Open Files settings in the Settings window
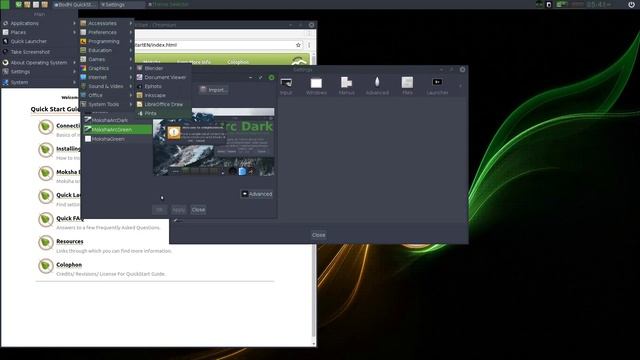The height and width of the screenshot is (360, 640). coord(407,86)
